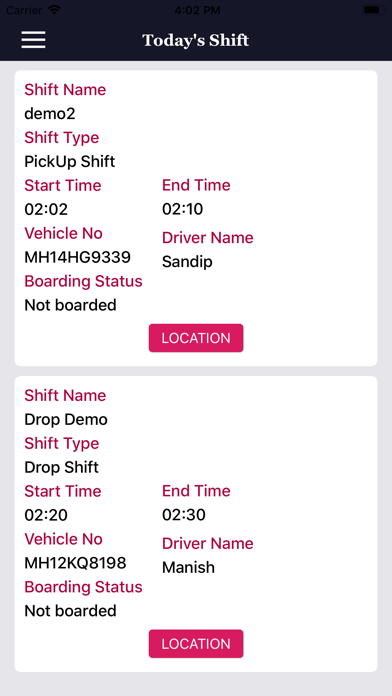The height and width of the screenshot is (696, 392).
Task: Select the demo2 shift name text
Action: tap(50, 114)
